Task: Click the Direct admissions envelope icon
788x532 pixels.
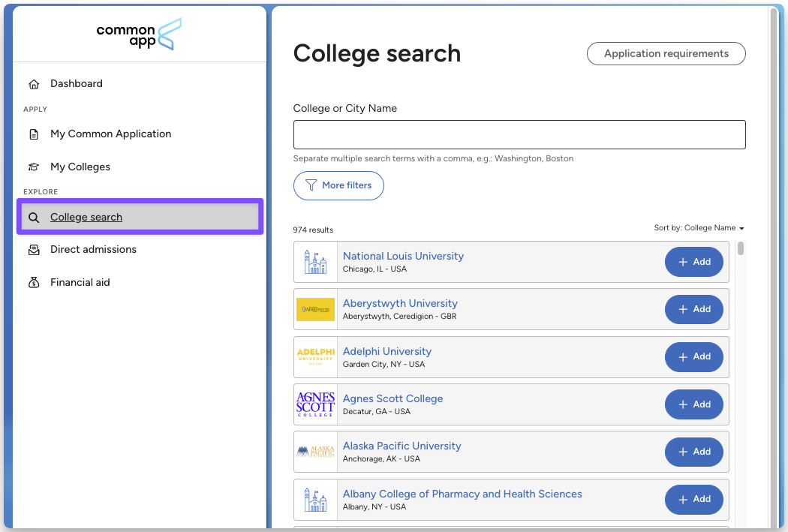Action: point(34,250)
